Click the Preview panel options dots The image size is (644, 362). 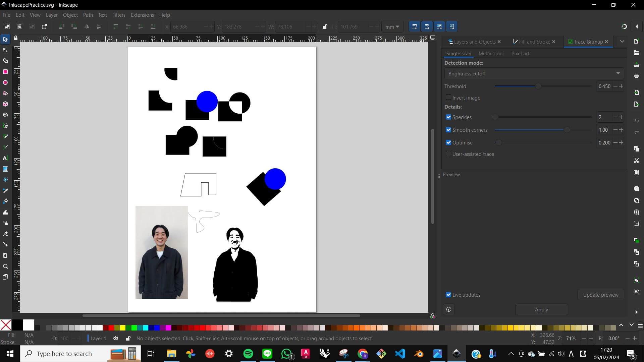(x=439, y=176)
